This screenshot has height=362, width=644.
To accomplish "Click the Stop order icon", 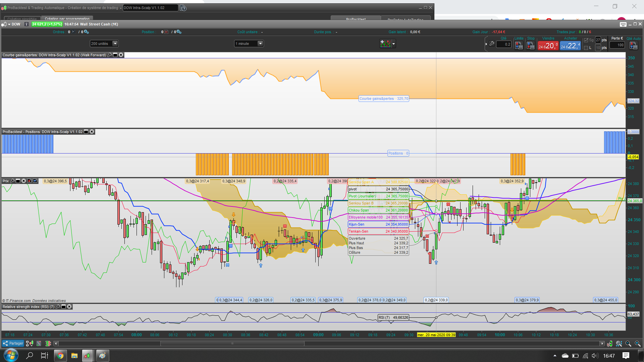I will point(530,46).
